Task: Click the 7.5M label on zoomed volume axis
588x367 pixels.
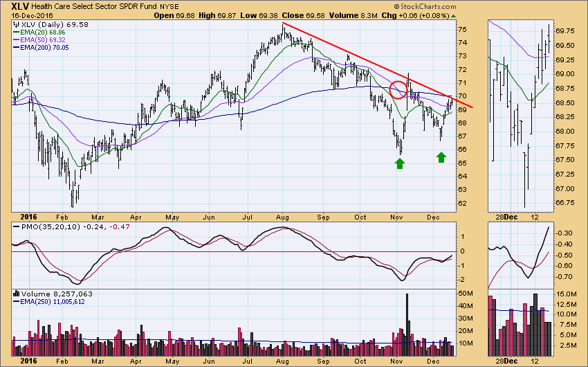Action: [566, 325]
